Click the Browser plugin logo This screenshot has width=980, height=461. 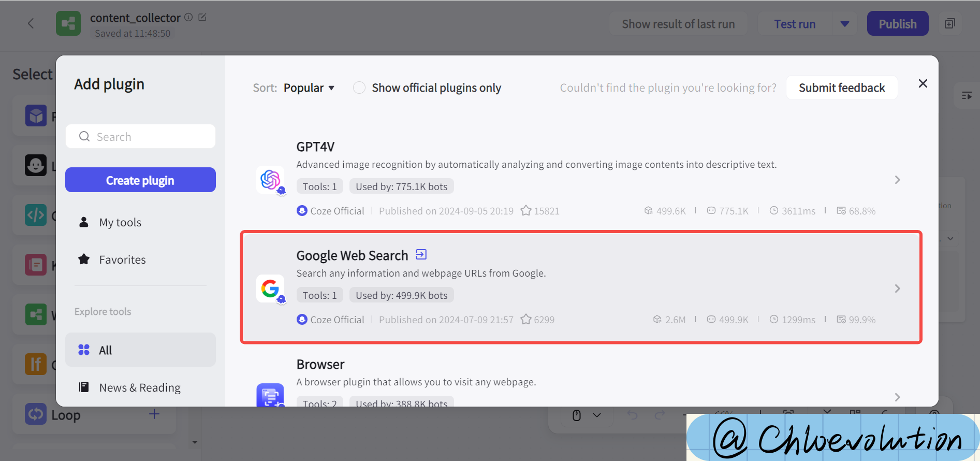(270, 395)
